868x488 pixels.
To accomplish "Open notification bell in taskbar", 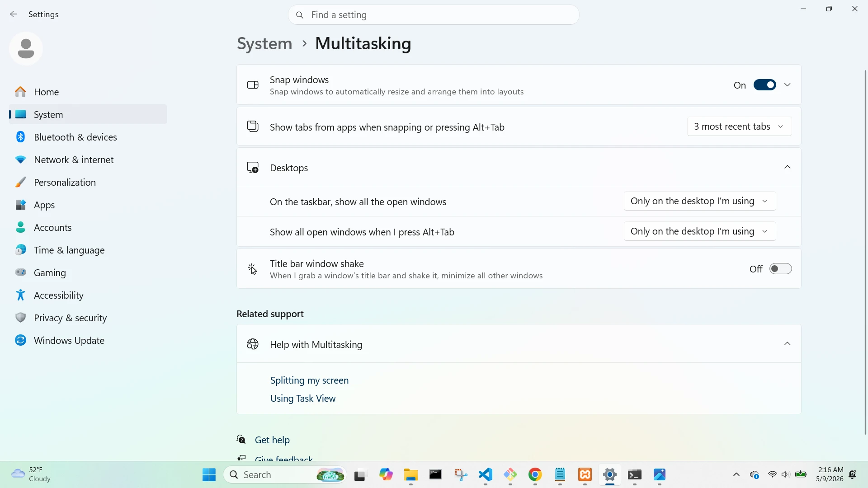I will point(853,474).
